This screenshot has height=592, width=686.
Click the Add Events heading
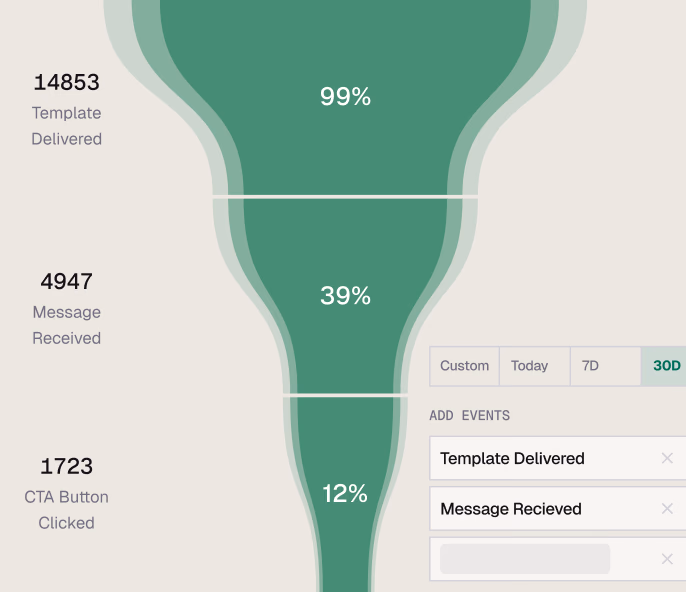click(x=470, y=416)
